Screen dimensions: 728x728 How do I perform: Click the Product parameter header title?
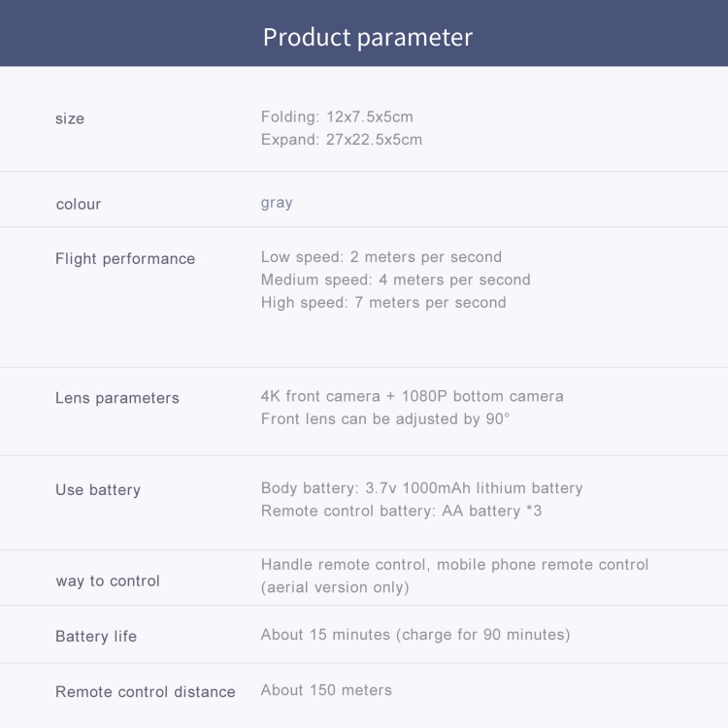point(368,38)
